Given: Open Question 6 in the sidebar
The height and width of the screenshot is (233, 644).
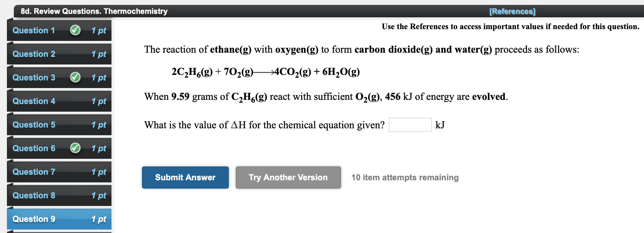Looking at the screenshot, I should (x=34, y=148).
